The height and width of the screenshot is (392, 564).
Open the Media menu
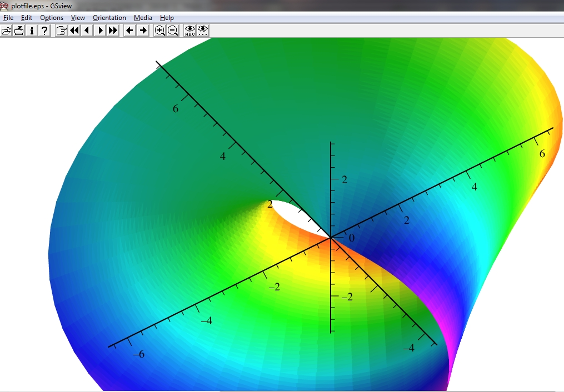pyautogui.click(x=143, y=18)
